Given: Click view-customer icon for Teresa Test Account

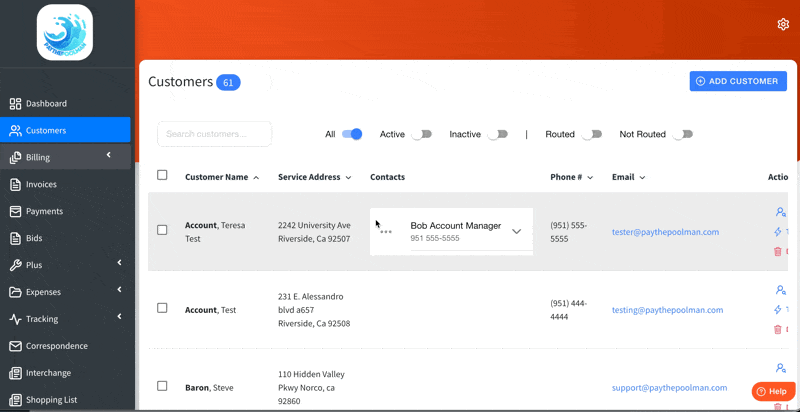Looking at the screenshot, I should 781,212.
